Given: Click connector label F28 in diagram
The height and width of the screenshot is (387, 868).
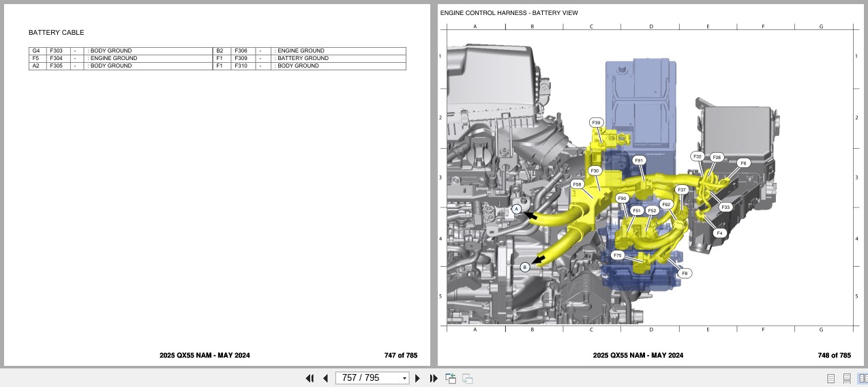Looking at the screenshot, I should [x=716, y=157].
